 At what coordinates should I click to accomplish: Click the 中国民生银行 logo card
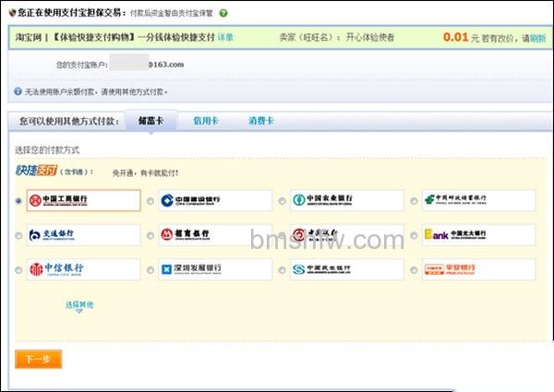[346, 269]
